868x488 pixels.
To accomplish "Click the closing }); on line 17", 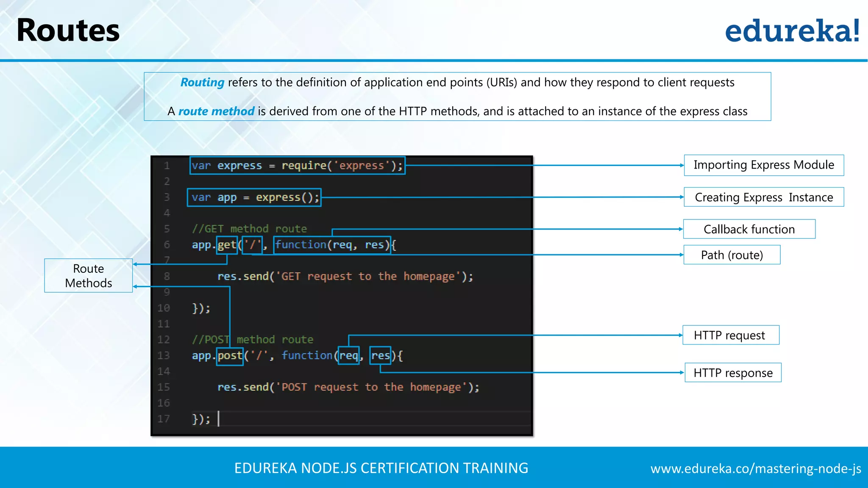I will [201, 419].
